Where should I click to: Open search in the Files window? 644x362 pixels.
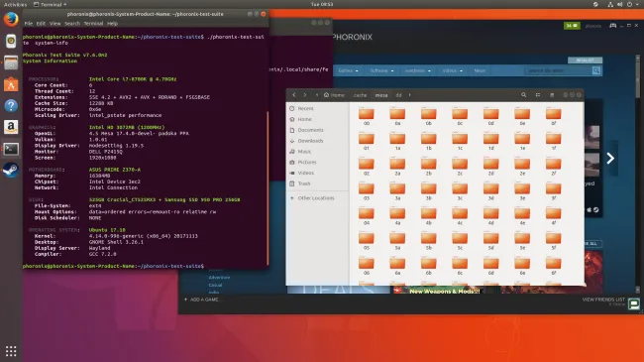click(x=524, y=95)
